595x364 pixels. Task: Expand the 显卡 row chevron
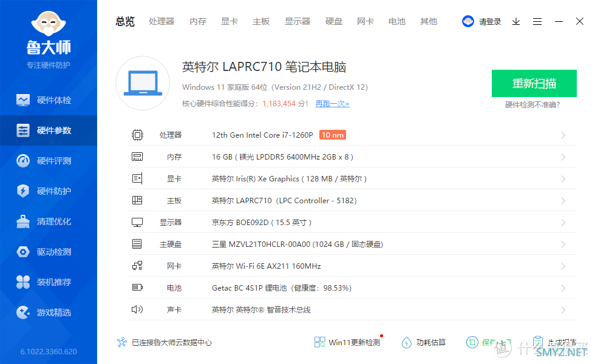coord(563,179)
